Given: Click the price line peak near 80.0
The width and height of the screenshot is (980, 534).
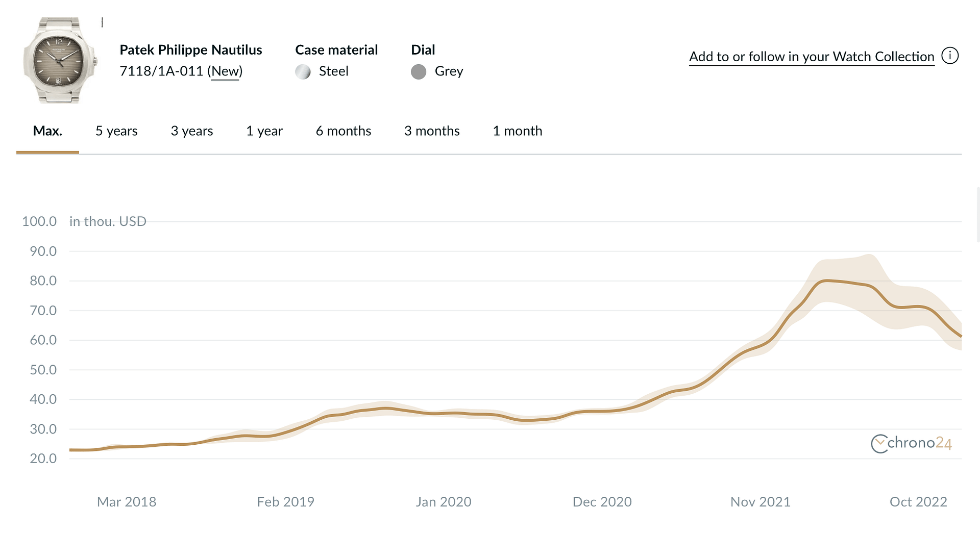Looking at the screenshot, I should click(x=827, y=281).
